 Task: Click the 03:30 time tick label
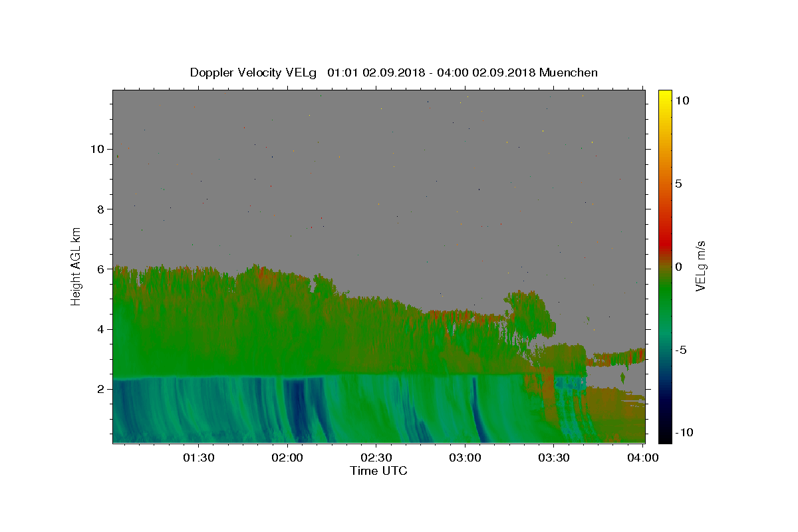tap(554, 458)
